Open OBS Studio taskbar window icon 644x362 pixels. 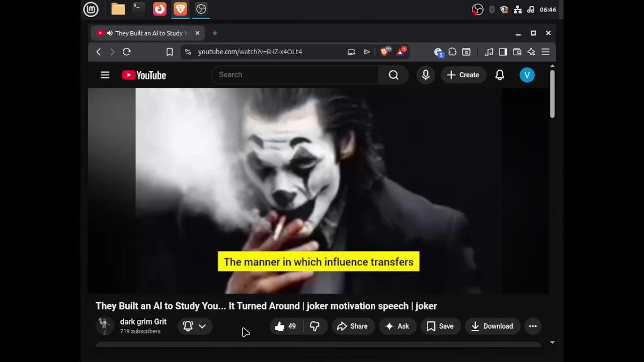[201, 9]
